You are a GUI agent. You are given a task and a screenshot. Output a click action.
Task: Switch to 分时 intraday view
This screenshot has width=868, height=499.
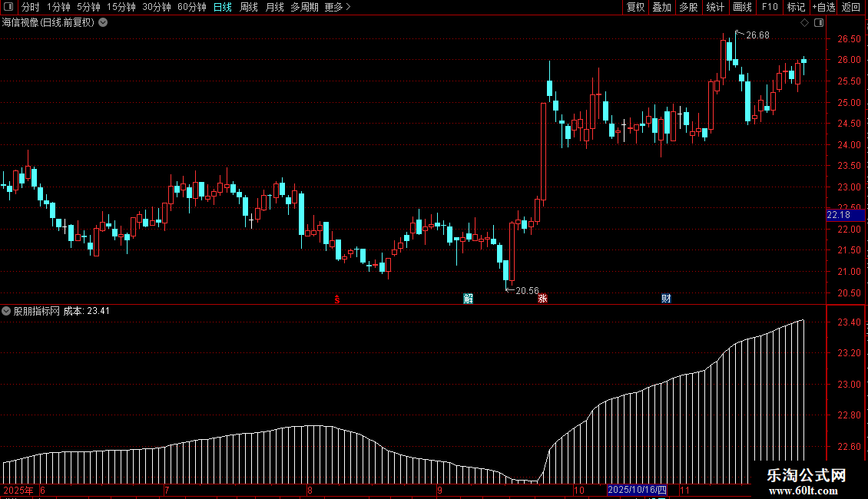coord(31,7)
